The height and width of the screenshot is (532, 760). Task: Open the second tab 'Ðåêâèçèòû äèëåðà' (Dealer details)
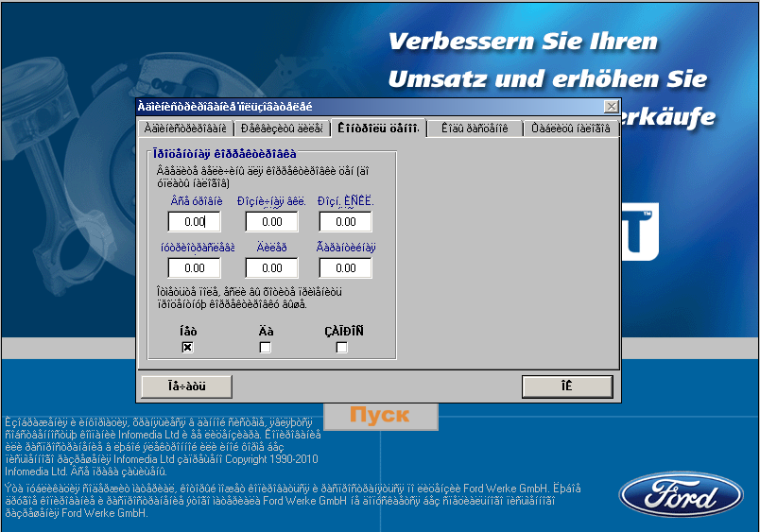pos(282,129)
